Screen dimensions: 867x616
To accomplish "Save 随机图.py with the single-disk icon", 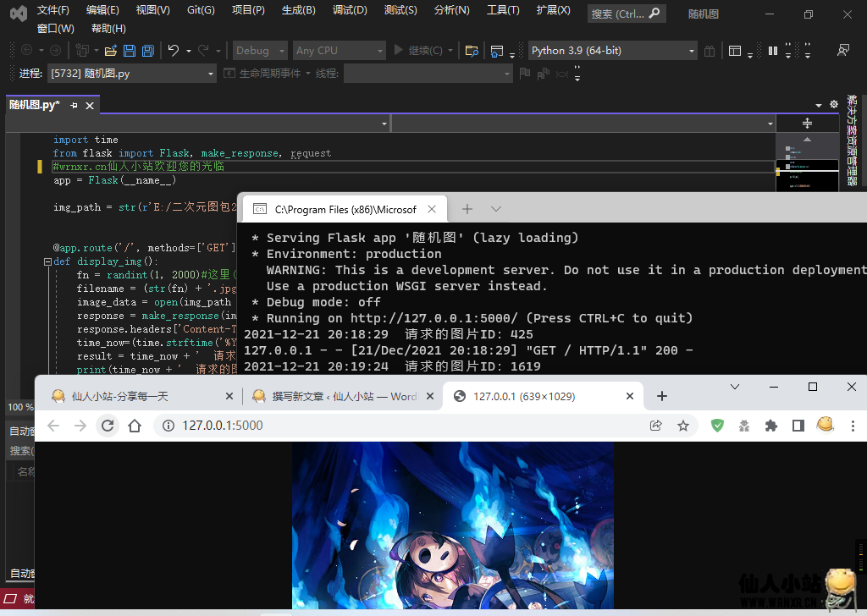I will [x=130, y=51].
